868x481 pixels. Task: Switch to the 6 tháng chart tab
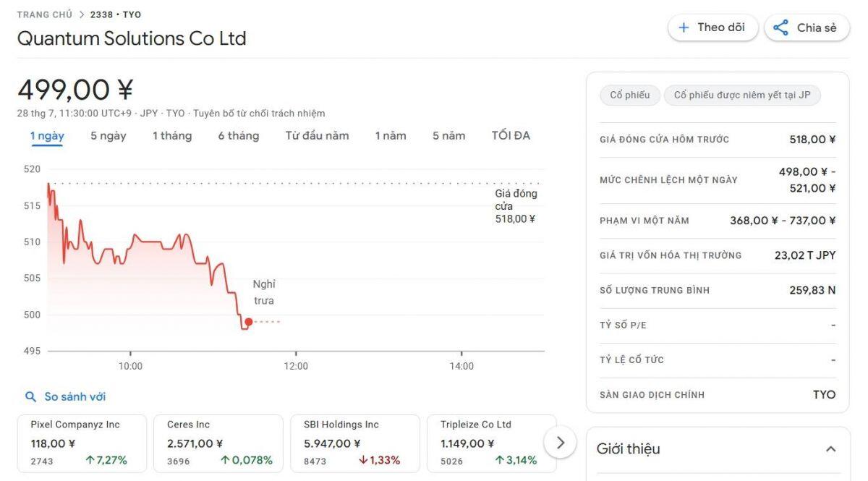click(x=239, y=135)
